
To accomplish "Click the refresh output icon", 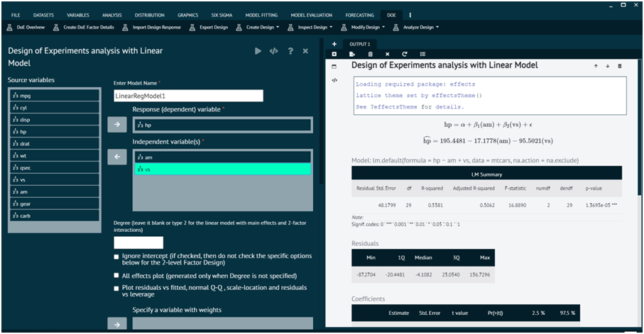I will click(405, 54).
